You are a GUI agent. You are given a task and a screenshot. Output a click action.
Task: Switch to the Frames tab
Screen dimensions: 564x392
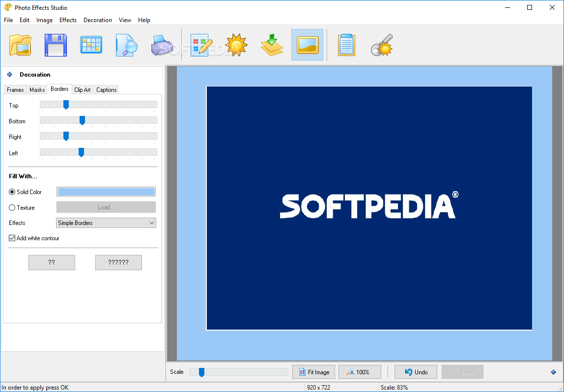pyautogui.click(x=15, y=89)
